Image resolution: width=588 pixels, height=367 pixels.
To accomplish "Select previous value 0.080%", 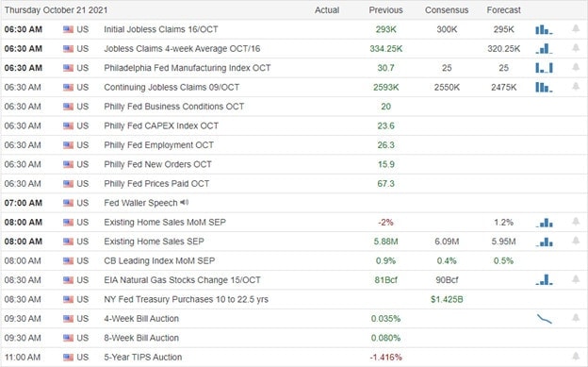I will point(386,338).
